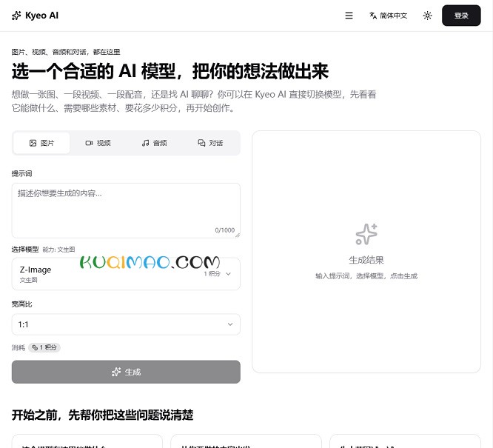Click the 选择模型 label
The image size is (493, 448).
coord(25,250)
